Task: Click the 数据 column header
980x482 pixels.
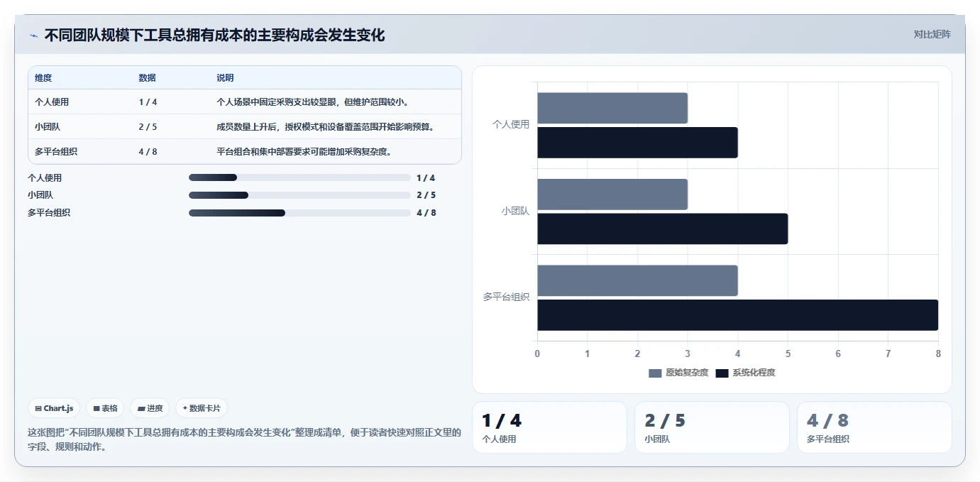Action: click(x=148, y=78)
